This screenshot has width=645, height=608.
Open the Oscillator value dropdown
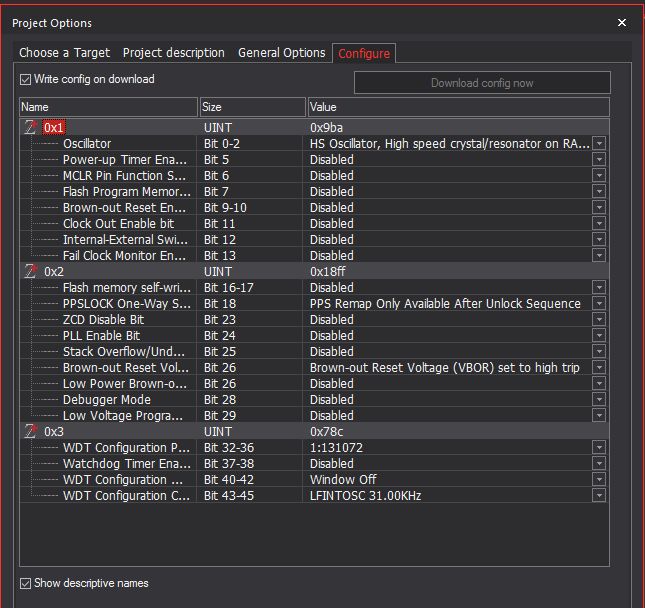click(599, 144)
